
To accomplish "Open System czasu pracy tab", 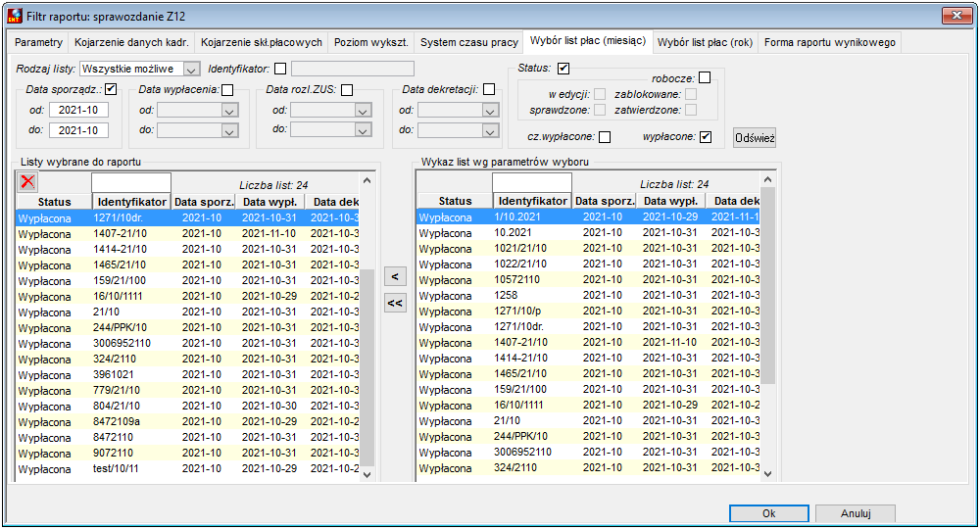I will [468, 42].
